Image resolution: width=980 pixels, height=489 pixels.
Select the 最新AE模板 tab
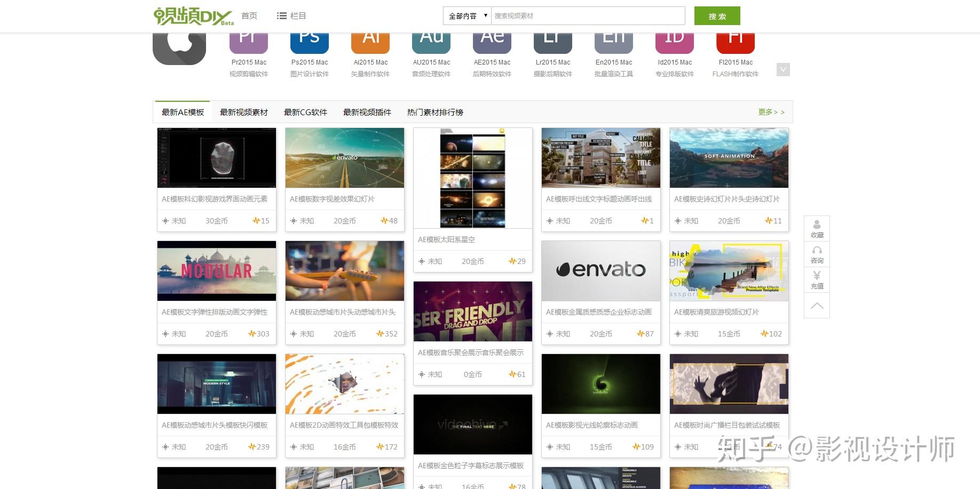click(x=183, y=112)
